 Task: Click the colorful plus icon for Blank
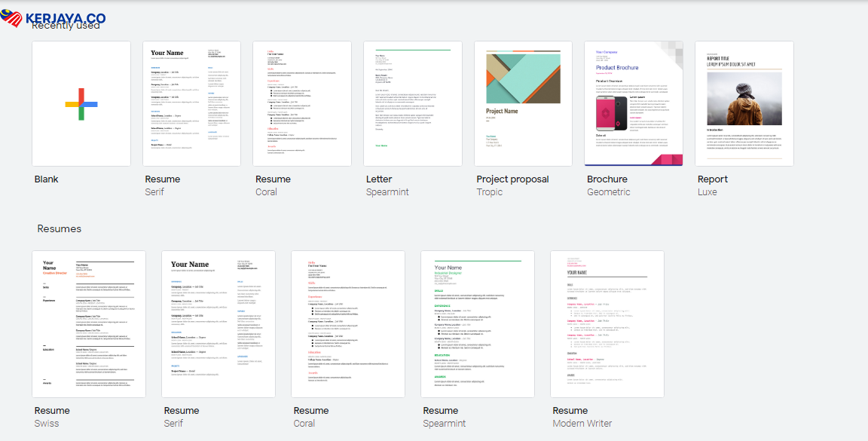[81, 104]
